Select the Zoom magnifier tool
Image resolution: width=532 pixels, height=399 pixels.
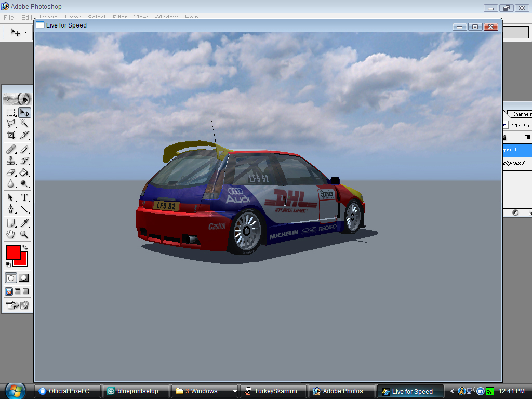click(x=24, y=234)
